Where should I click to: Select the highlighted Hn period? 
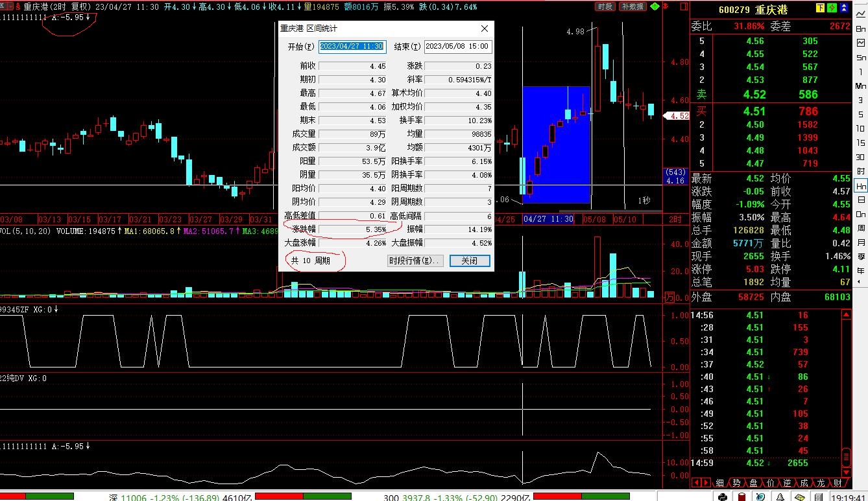[x=861, y=185]
